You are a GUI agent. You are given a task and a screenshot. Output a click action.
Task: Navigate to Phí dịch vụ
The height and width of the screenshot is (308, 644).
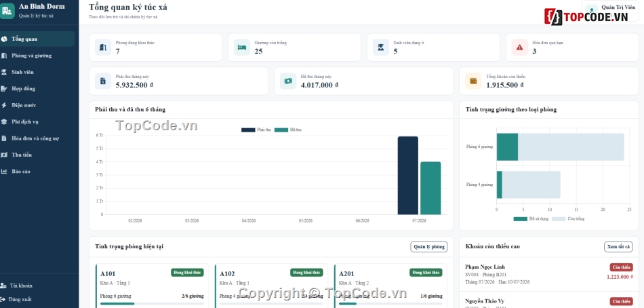(x=37, y=121)
